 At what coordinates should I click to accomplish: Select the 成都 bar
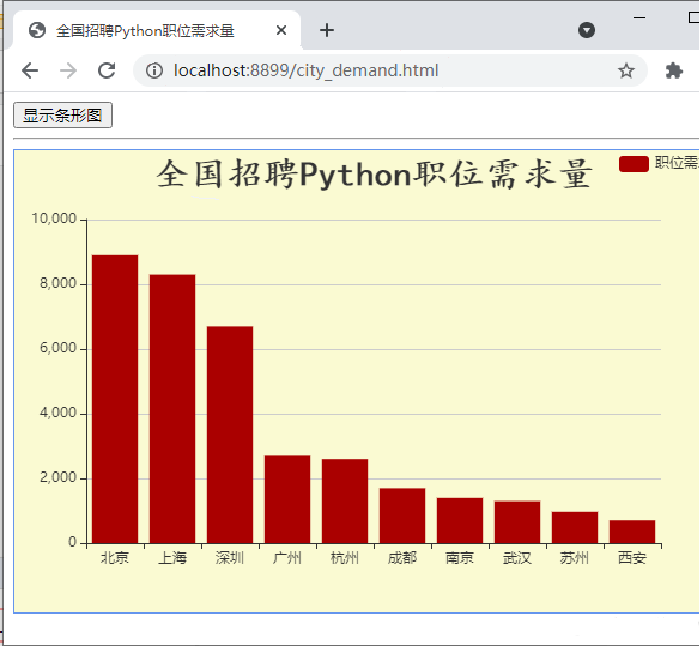coord(403,516)
